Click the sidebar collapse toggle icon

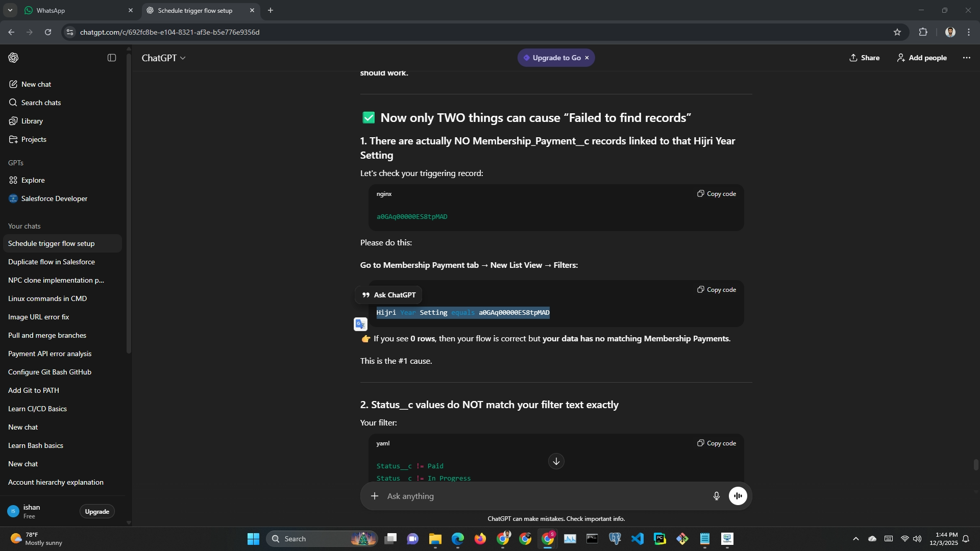112,58
